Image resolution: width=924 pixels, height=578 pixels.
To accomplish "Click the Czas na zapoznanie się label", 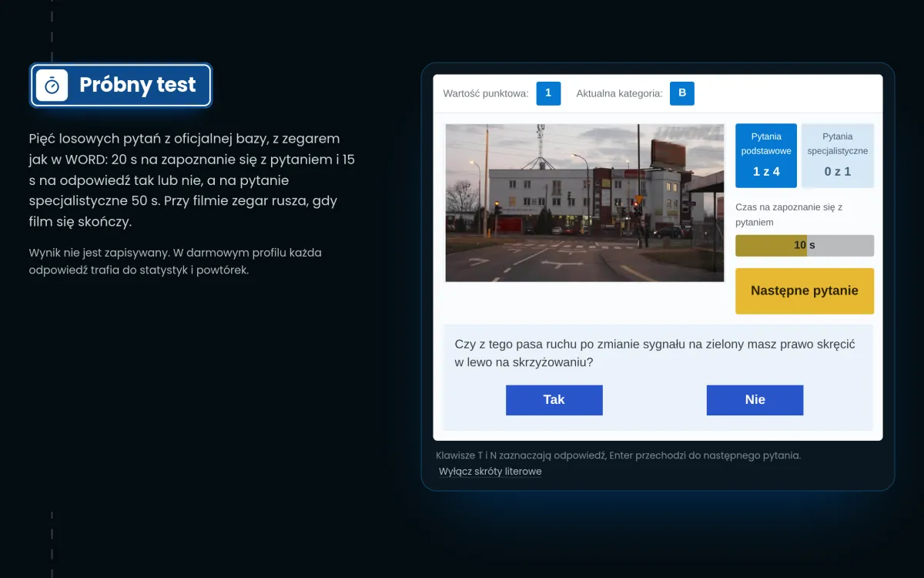I will pos(789,214).
